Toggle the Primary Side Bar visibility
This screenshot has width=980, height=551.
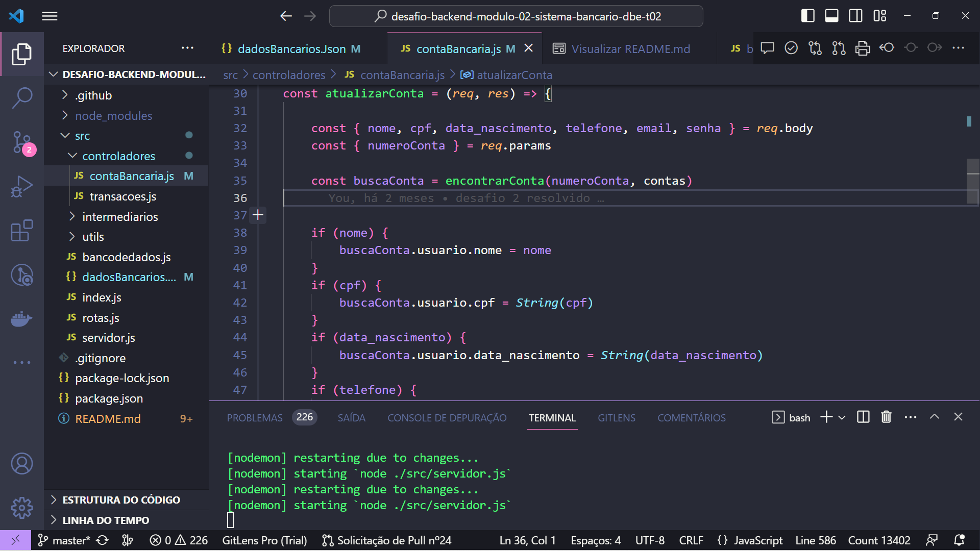[x=807, y=16]
